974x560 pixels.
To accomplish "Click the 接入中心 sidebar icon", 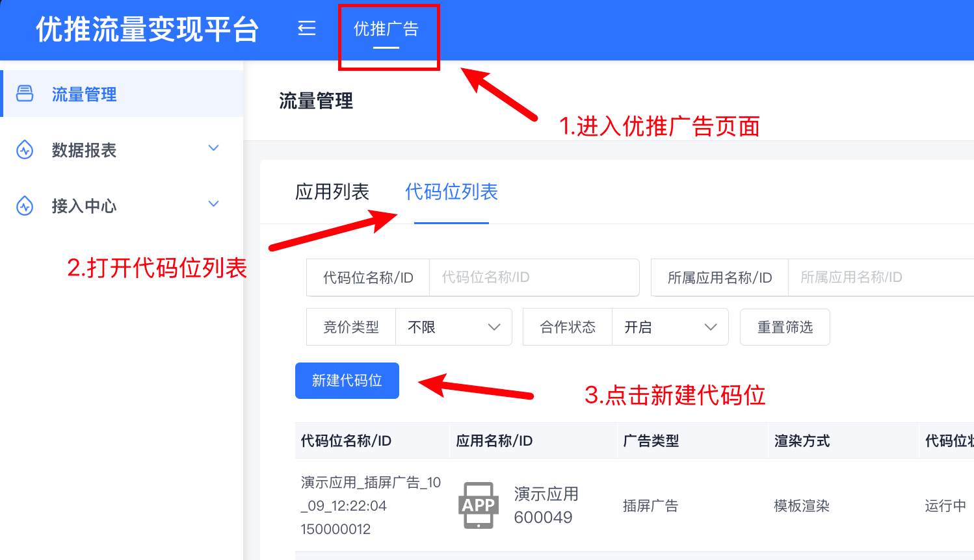I will [25, 206].
